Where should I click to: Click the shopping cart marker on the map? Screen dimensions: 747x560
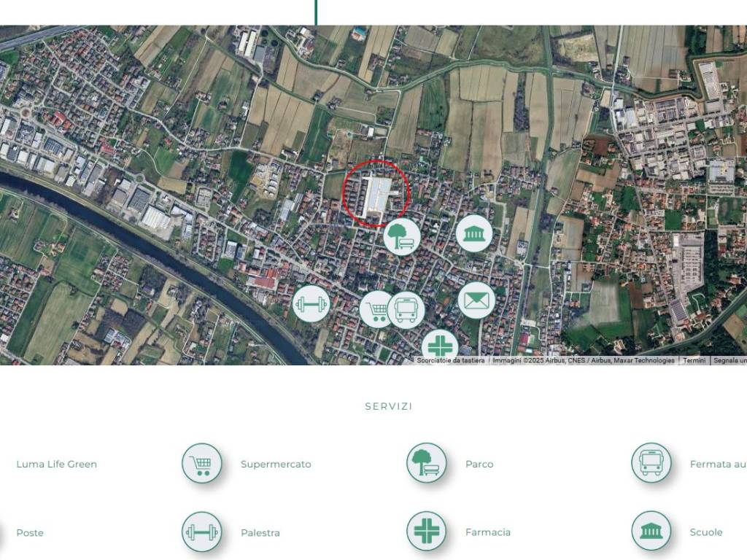click(375, 309)
